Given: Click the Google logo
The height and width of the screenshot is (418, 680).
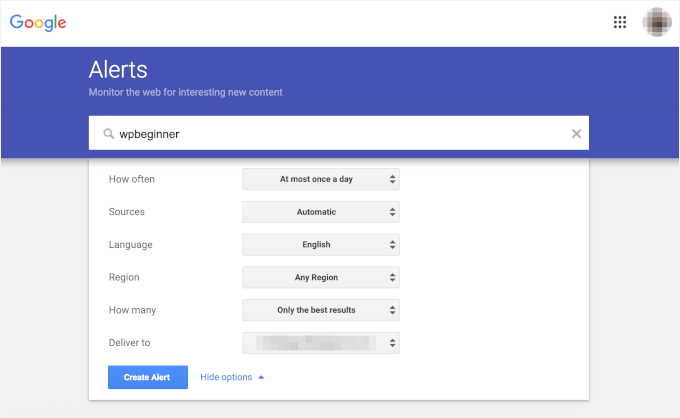Looking at the screenshot, I should coord(38,23).
